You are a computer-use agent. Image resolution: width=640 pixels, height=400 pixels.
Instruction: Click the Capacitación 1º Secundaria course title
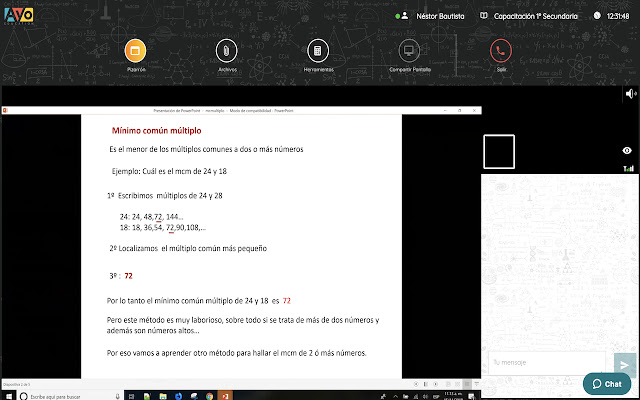pos(536,16)
